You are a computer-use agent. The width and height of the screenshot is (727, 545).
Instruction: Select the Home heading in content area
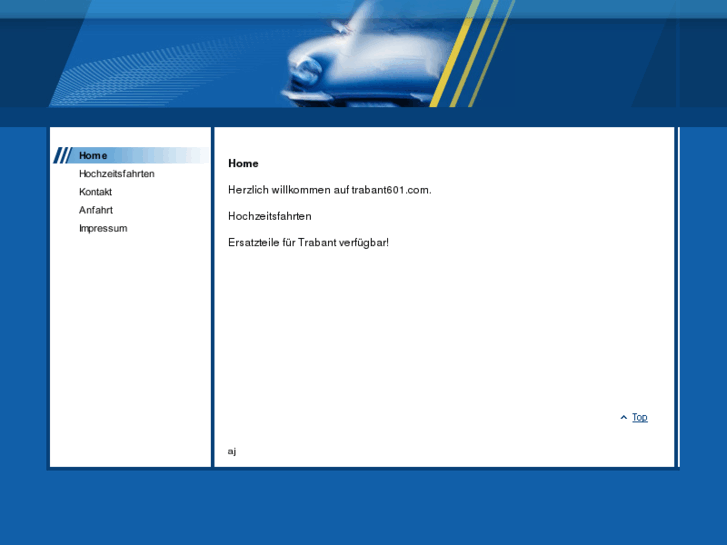click(243, 163)
